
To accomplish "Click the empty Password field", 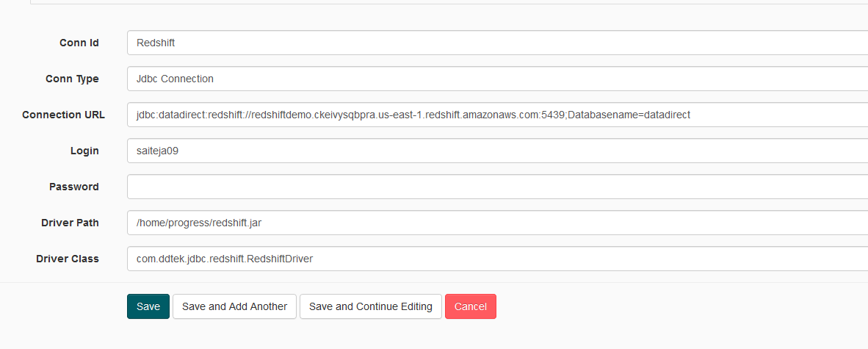I will tap(496, 187).
